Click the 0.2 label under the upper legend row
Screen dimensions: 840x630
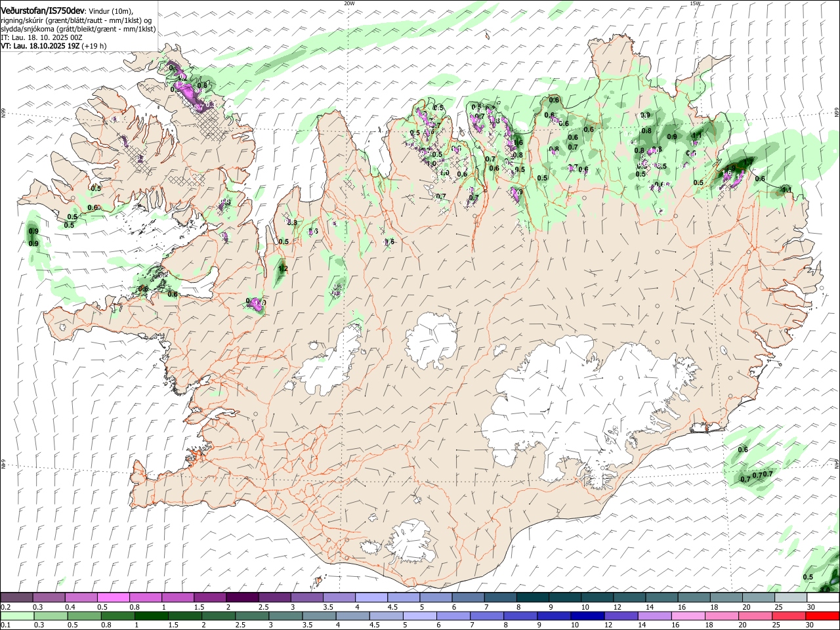click(5, 607)
